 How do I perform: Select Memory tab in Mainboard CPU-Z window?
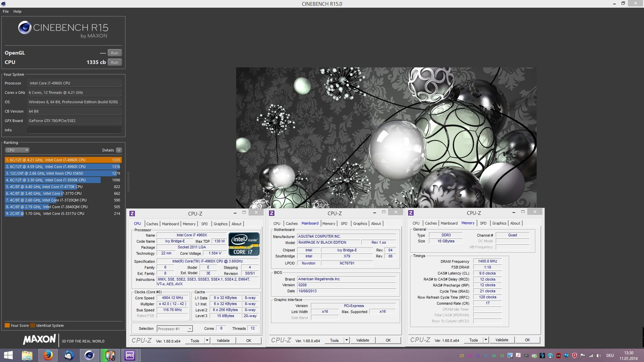(329, 224)
